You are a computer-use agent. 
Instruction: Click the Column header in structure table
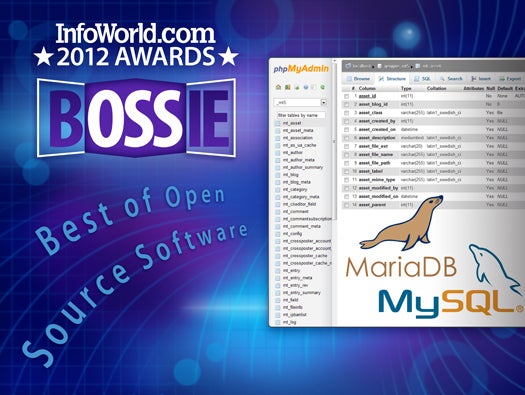[367, 88]
